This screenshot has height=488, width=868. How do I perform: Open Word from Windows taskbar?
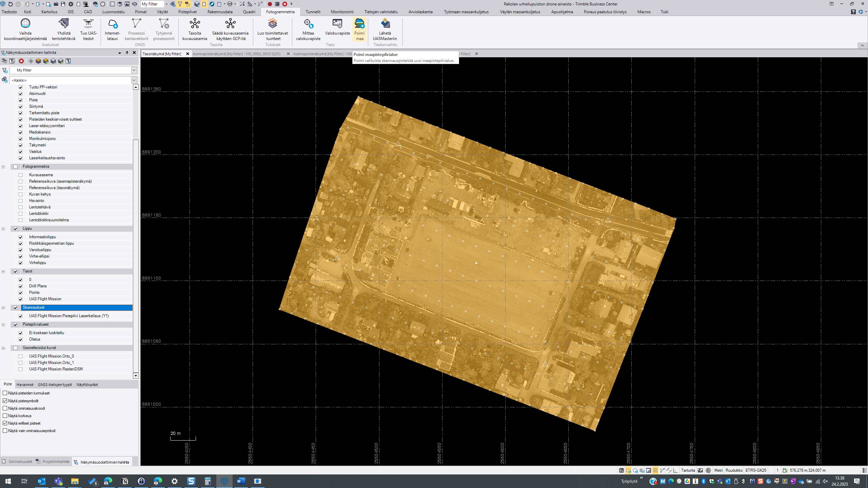click(x=241, y=481)
